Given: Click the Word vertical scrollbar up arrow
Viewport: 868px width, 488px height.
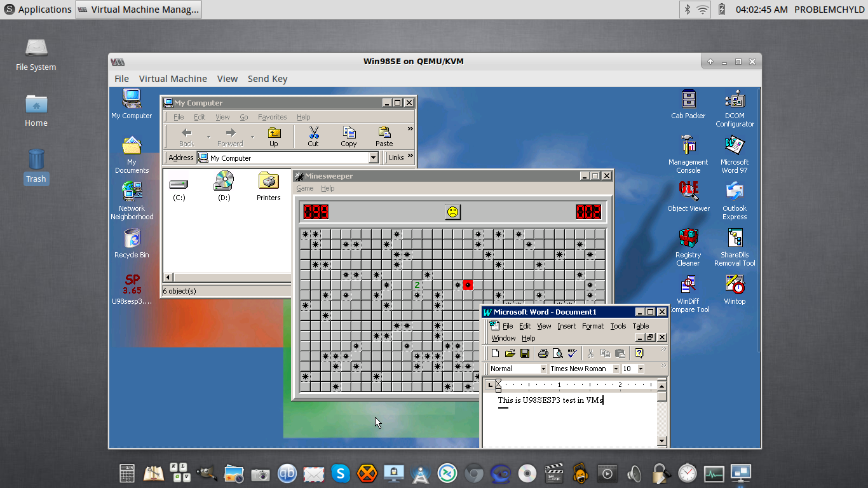Looking at the screenshot, I should tap(661, 386).
